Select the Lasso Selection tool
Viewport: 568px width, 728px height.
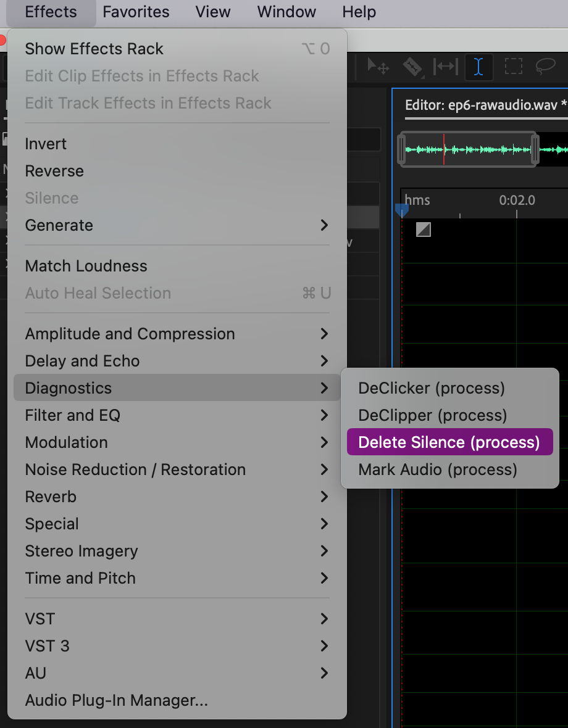point(545,66)
